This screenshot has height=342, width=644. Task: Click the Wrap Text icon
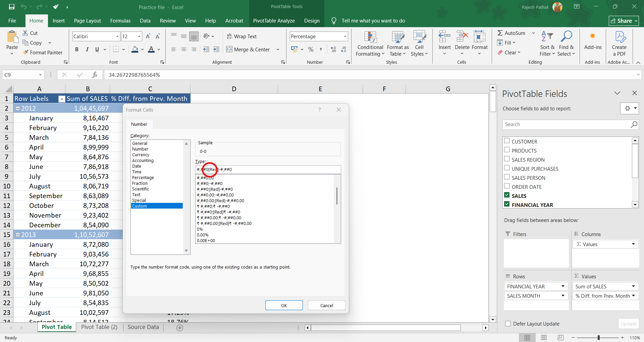[229, 36]
